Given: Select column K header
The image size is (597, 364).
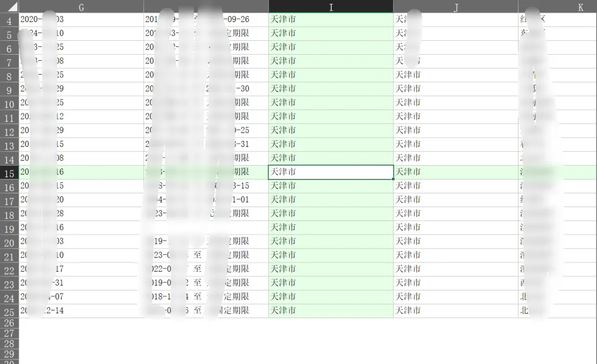Looking at the screenshot, I should (558, 7).
